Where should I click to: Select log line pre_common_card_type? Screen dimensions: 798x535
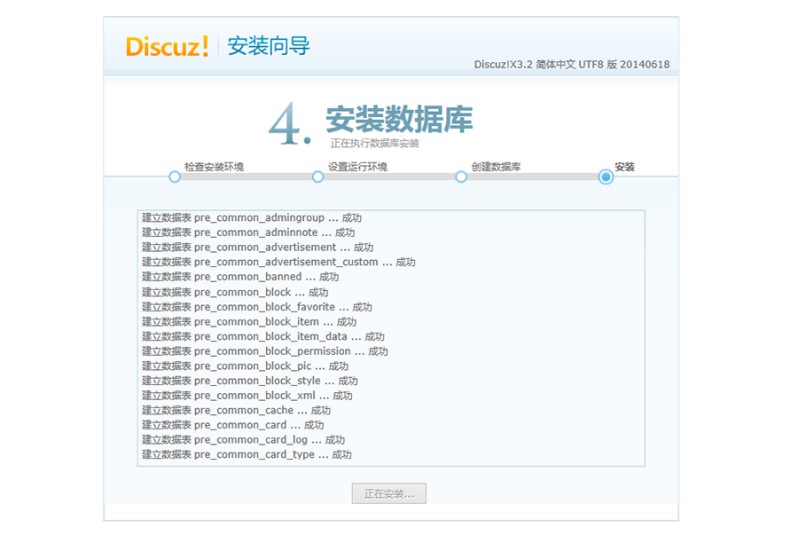(246, 455)
